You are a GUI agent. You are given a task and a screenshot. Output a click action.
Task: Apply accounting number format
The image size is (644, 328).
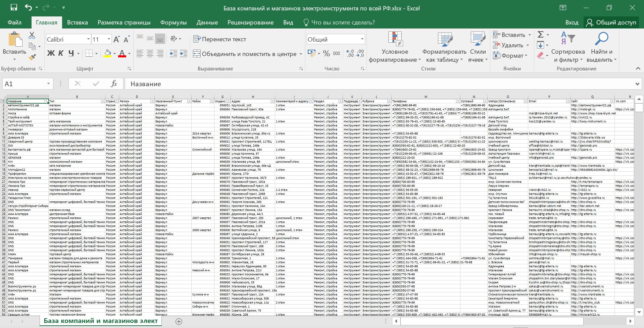(x=311, y=53)
